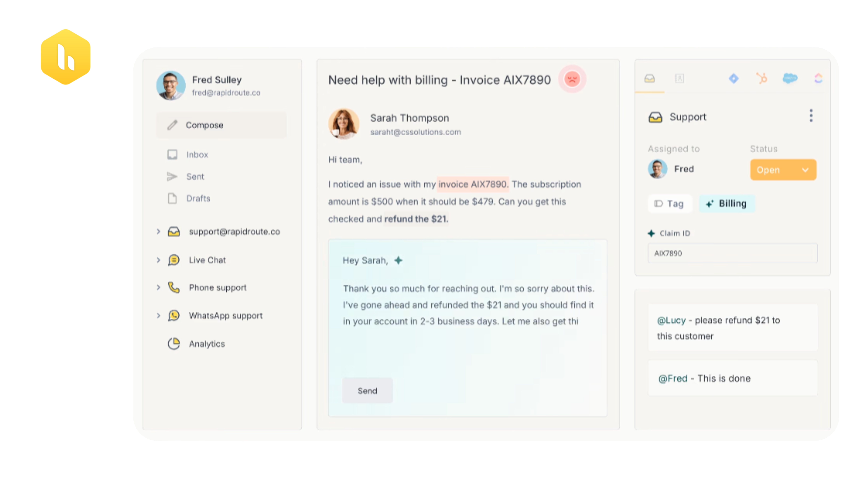Viewport: 868px width, 488px height.
Task: Click the Support inbox tray icon
Action: [x=655, y=117]
